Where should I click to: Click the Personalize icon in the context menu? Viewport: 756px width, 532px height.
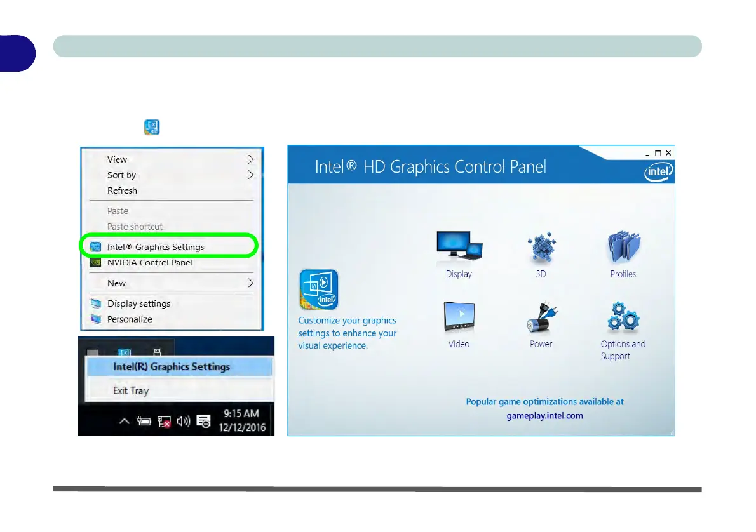click(x=95, y=319)
